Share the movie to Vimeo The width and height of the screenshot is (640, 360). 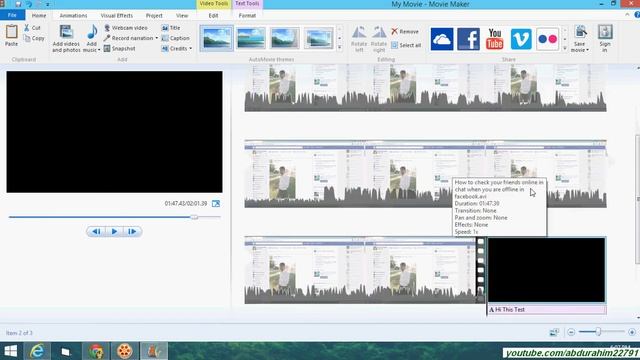click(521, 39)
